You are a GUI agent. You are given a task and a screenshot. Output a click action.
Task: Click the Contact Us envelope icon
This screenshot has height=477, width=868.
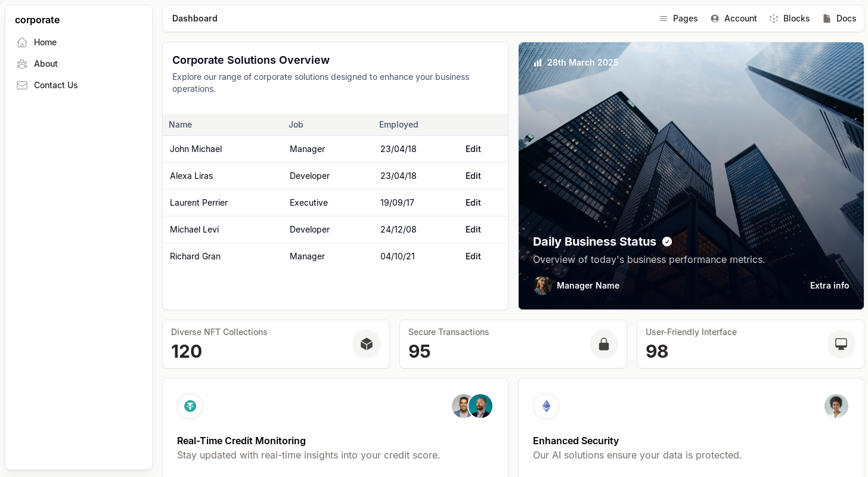coord(22,85)
